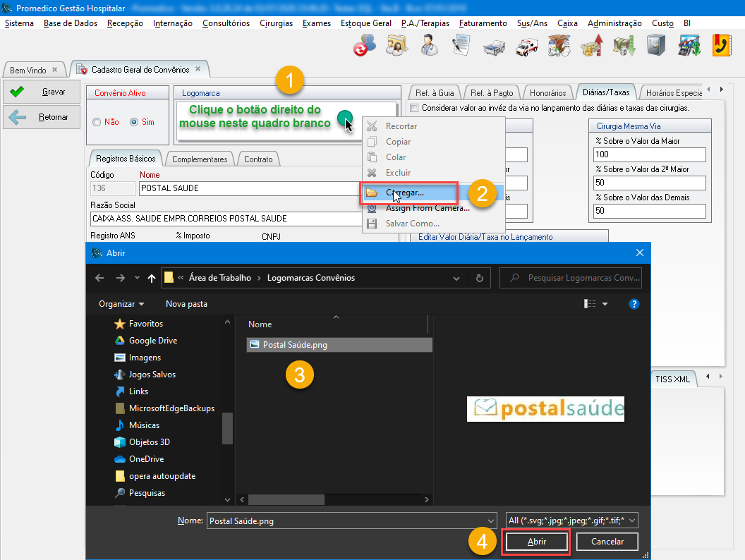Click the Abrir button in the dialog
The image size is (745, 560).
(536, 542)
